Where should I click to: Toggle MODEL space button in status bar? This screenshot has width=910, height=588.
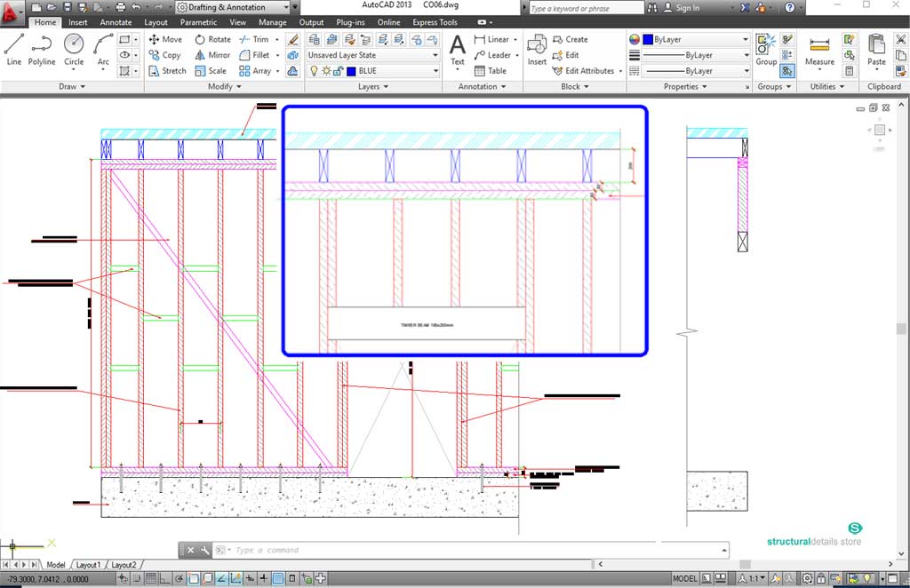684,579
